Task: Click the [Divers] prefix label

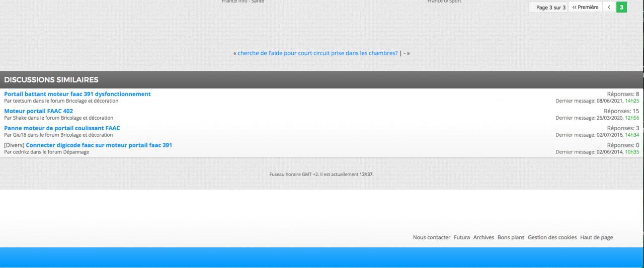Action: point(14,145)
